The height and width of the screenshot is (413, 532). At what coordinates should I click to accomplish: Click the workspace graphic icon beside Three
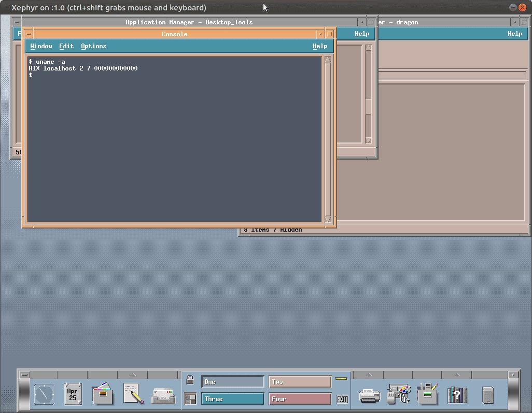click(190, 399)
